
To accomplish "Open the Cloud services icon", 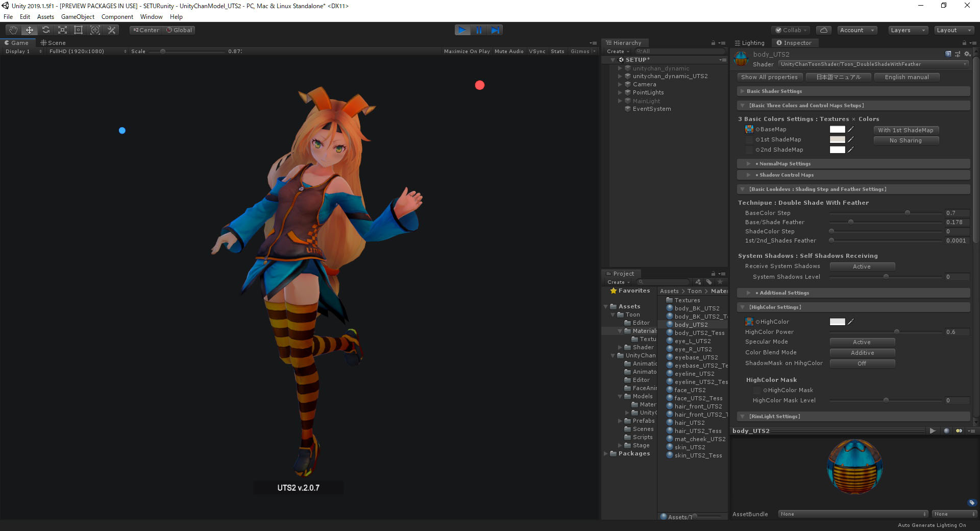I will [x=824, y=30].
